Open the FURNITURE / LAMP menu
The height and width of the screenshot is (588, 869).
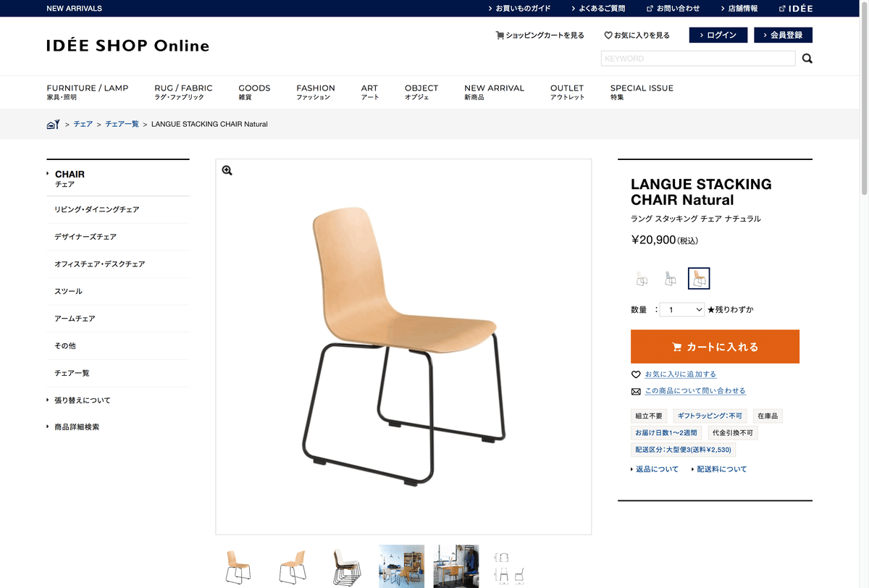coord(88,92)
